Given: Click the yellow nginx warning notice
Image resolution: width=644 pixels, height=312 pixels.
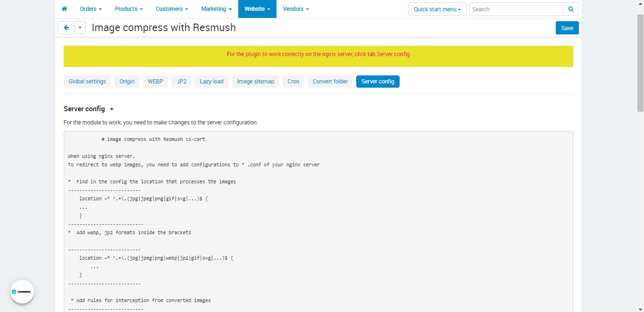Looking at the screenshot, I should 318,56.
